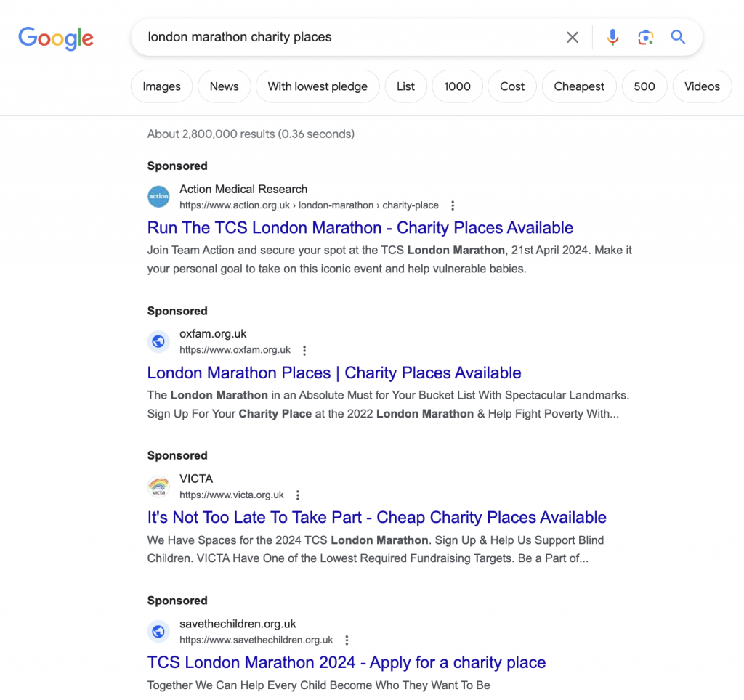
Task: Switch to the Images filter
Action: 161,86
